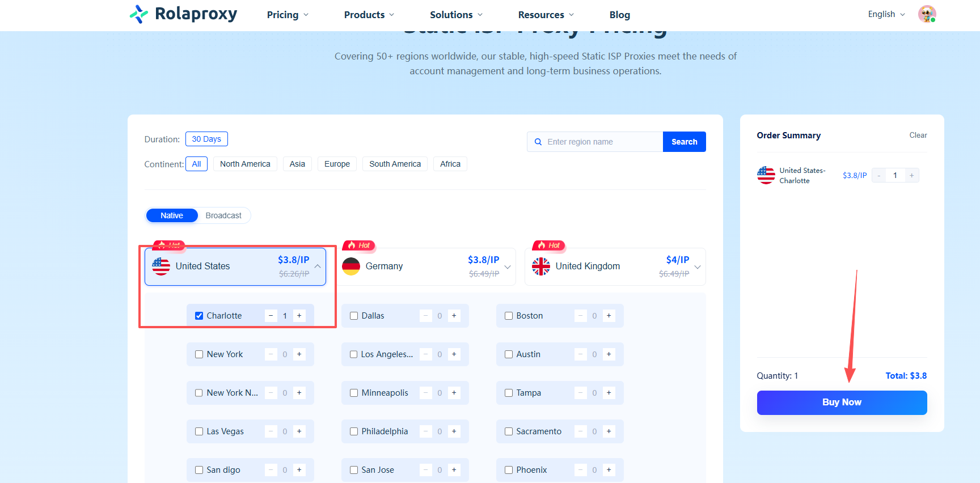This screenshot has width=980, height=483.
Task: Open the Products dropdown menu
Action: click(369, 15)
